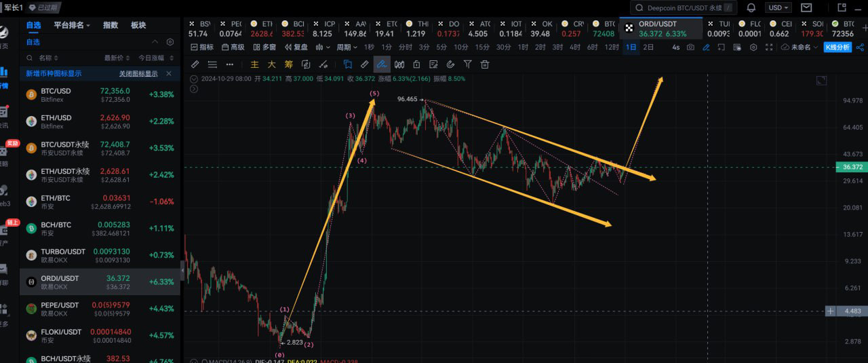868x363 pixels.
Task: Select the highlighted brush drawing tool
Action: pyautogui.click(x=381, y=64)
